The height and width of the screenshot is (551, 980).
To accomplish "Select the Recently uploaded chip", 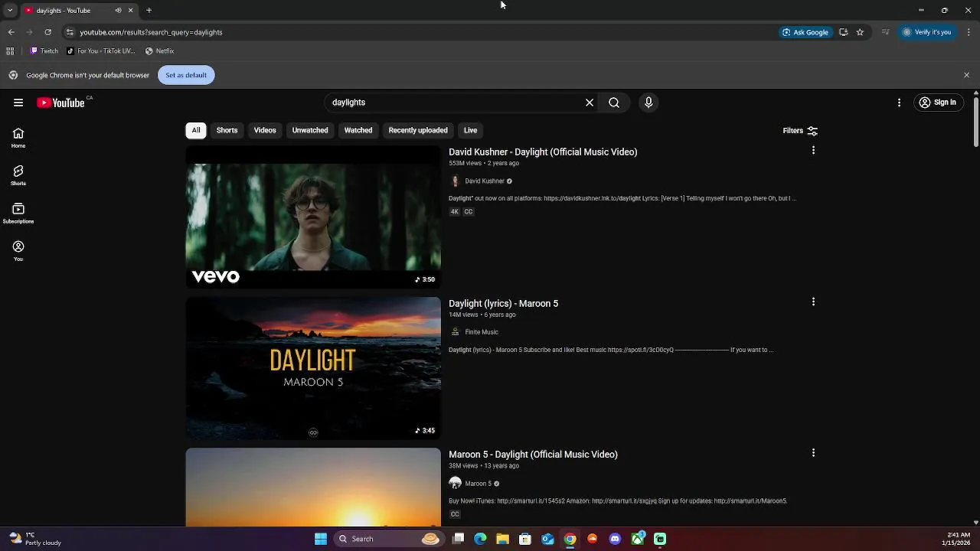I will [x=418, y=130].
